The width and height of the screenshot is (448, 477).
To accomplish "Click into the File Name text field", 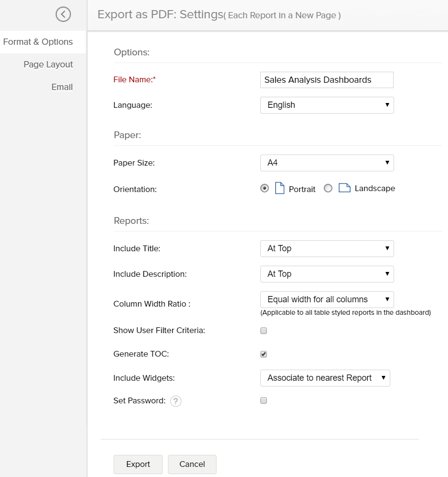I will click(x=327, y=80).
